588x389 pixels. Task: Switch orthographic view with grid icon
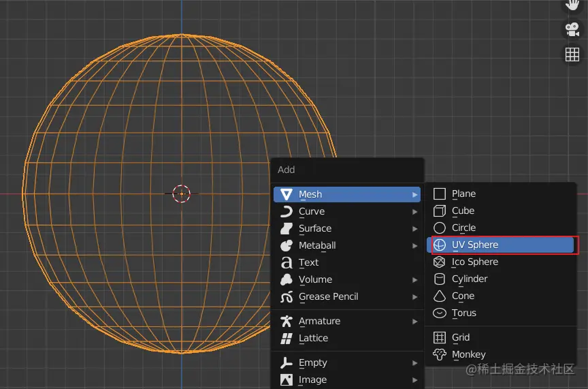572,55
